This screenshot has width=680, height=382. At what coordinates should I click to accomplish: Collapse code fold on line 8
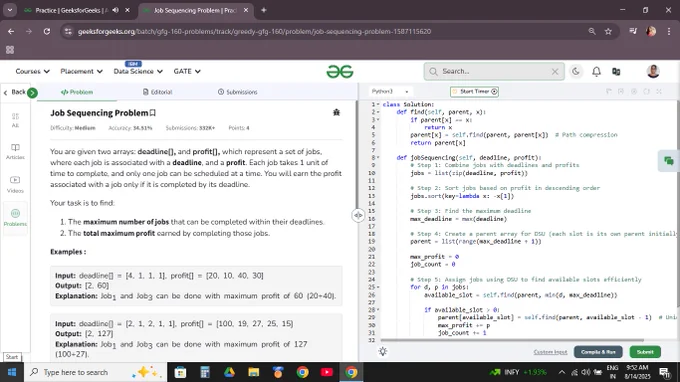(x=378, y=158)
